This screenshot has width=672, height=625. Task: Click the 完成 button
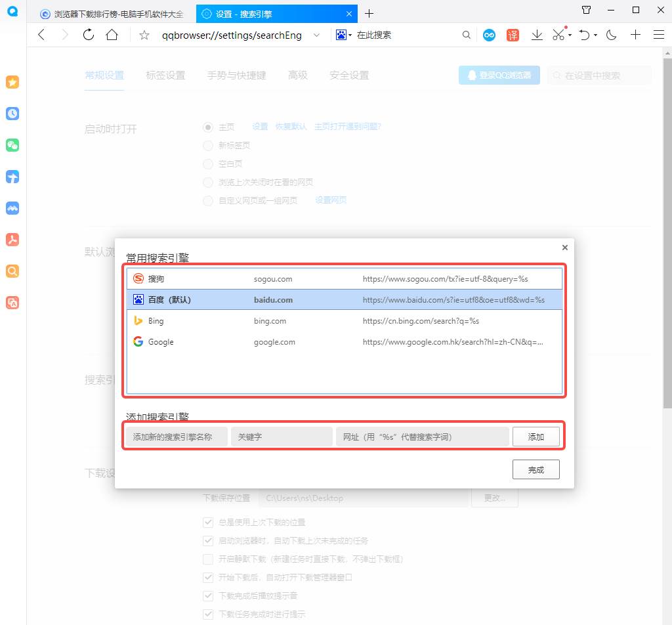pyautogui.click(x=535, y=470)
